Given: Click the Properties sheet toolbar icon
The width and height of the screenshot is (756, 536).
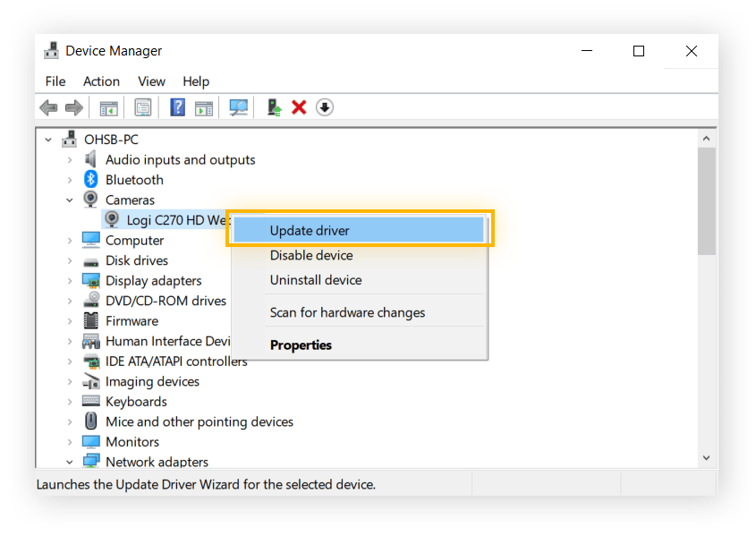Looking at the screenshot, I should tap(142, 108).
